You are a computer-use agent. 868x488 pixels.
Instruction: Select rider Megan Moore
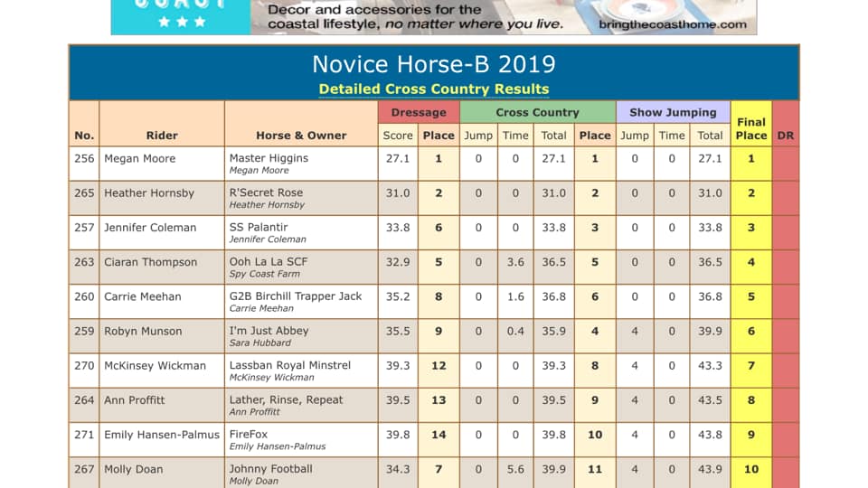139,159
